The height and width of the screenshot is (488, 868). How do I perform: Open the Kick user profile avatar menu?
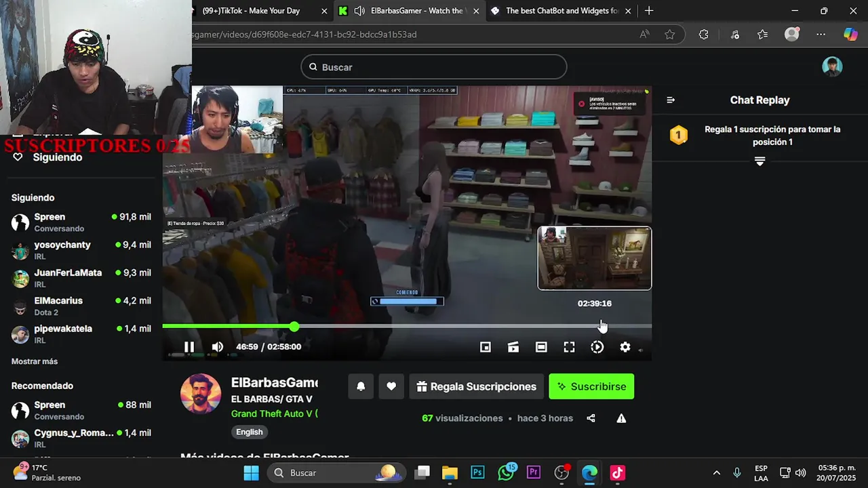coord(832,66)
